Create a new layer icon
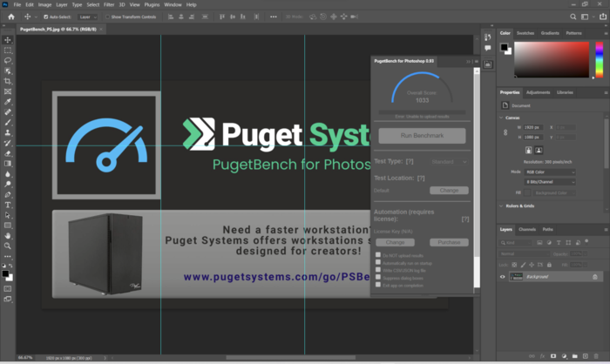This screenshot has height=364, width=610. 585,356
